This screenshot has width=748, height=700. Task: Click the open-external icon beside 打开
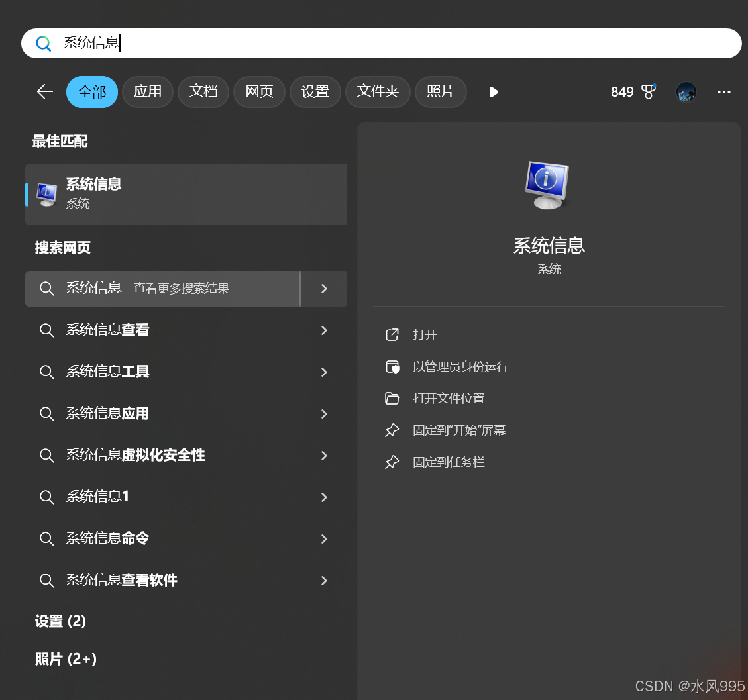click(392, 334)
